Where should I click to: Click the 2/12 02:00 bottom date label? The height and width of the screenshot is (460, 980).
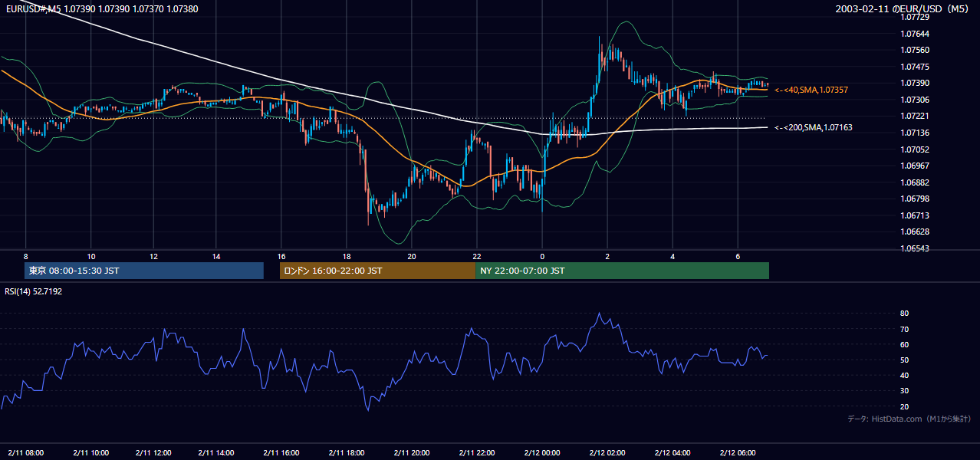point(607,452)
